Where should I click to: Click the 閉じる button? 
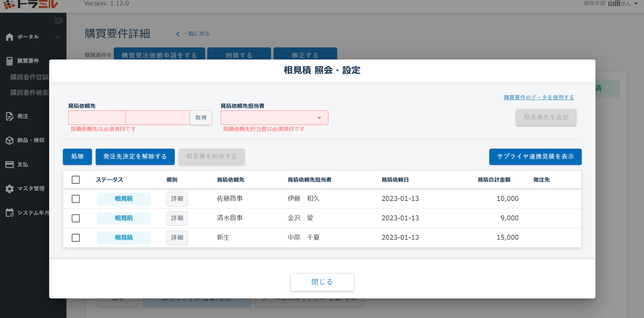322,282
